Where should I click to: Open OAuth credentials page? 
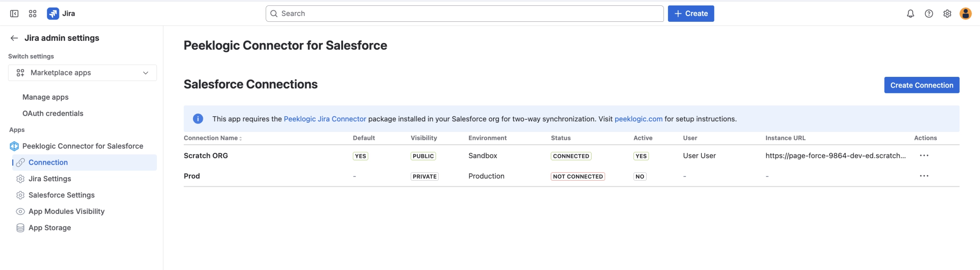click(53, 114)
